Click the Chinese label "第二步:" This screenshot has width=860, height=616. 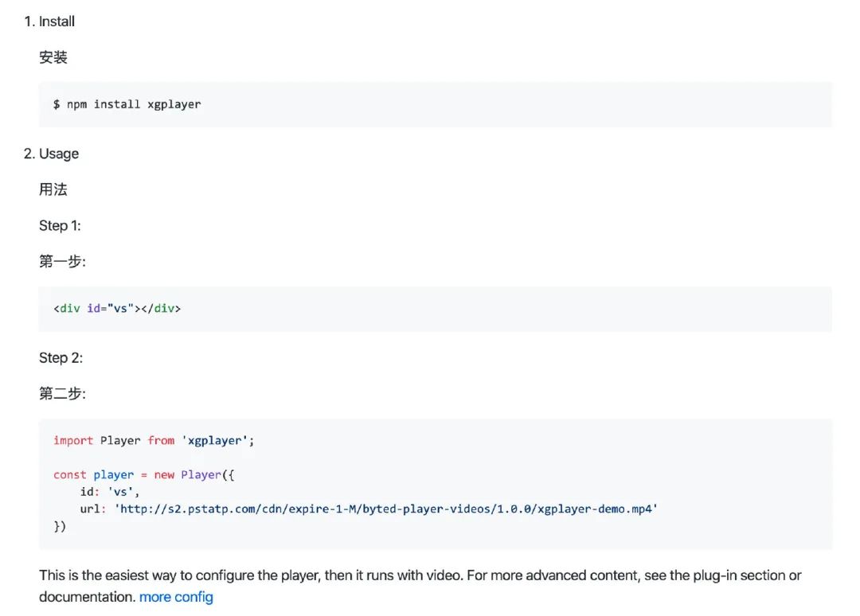[x=62, y=393]
